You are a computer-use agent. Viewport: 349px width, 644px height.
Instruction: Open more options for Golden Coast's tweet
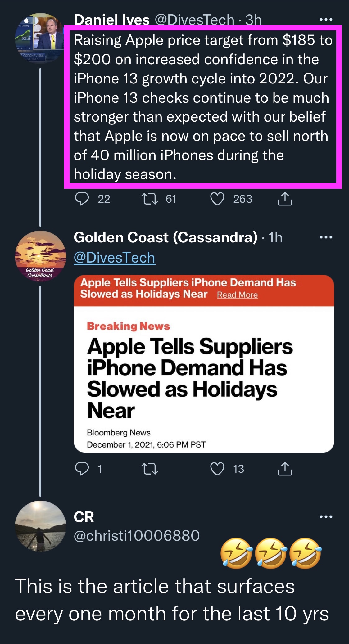click(326, 237)
